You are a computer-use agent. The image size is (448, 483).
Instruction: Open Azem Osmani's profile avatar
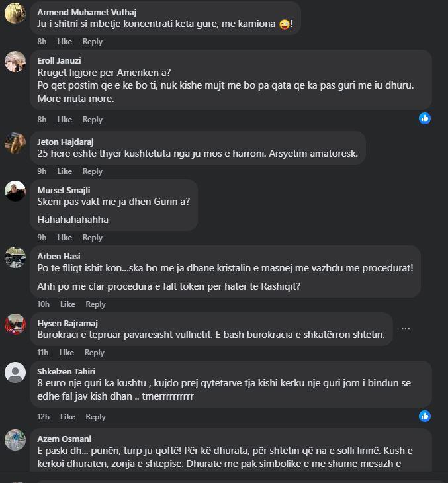point(15,440)
